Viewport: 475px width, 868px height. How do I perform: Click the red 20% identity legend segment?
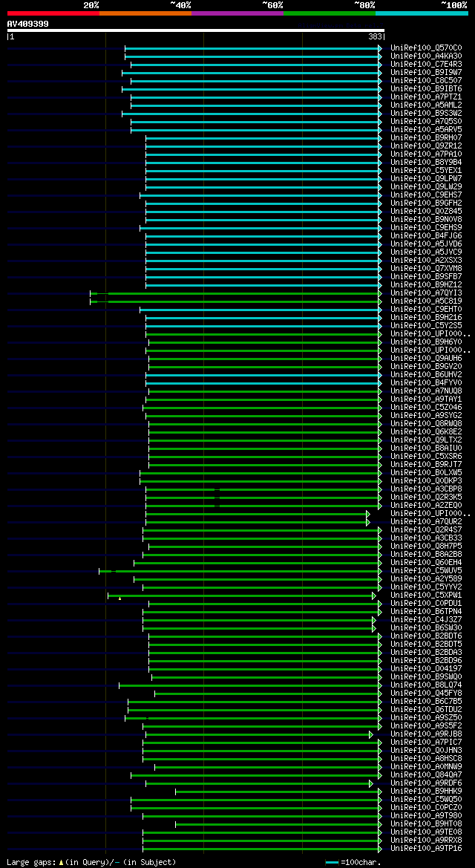(x=53, y=13)
